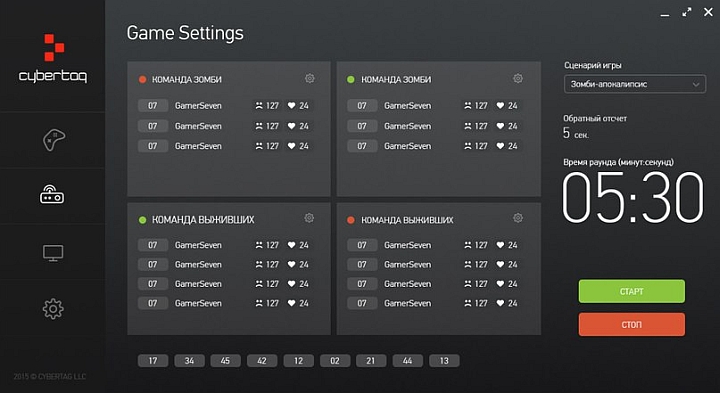Open the monitor display section
This screenshot has width=720, height=393.
pos(53,253)
